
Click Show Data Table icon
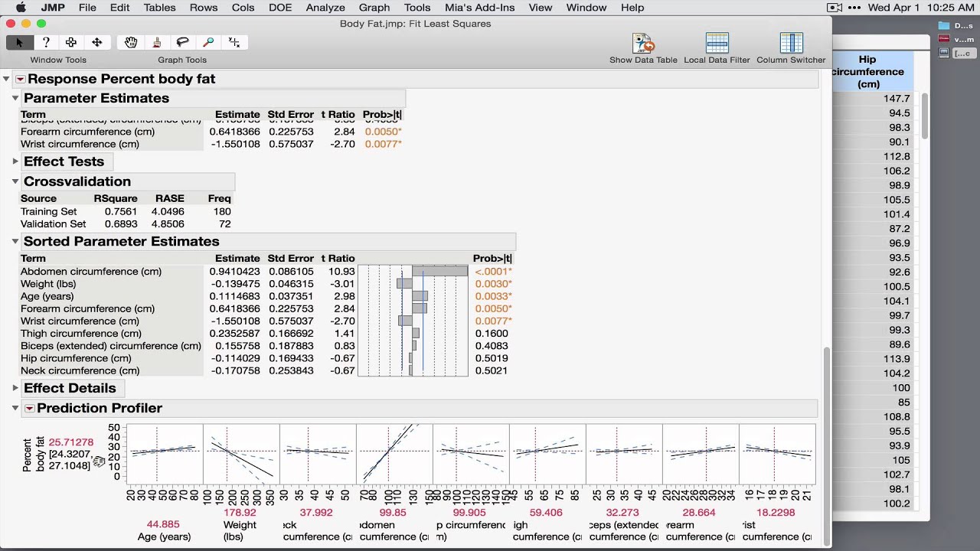[643, 43]
